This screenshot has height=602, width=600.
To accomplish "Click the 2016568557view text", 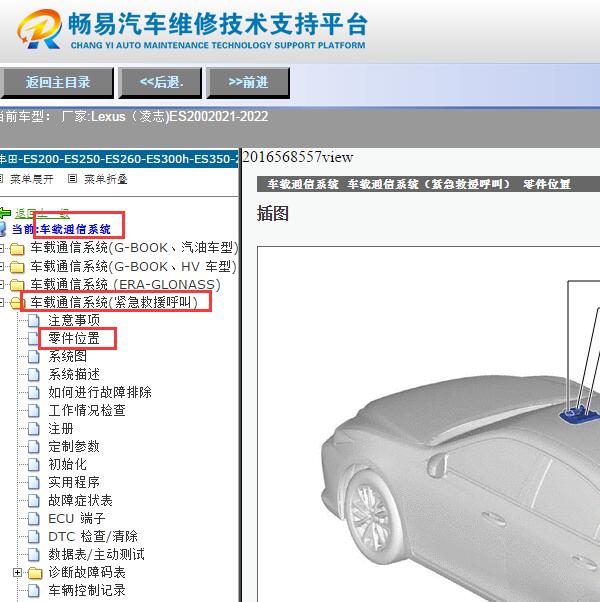I will (x=298, y=157).
